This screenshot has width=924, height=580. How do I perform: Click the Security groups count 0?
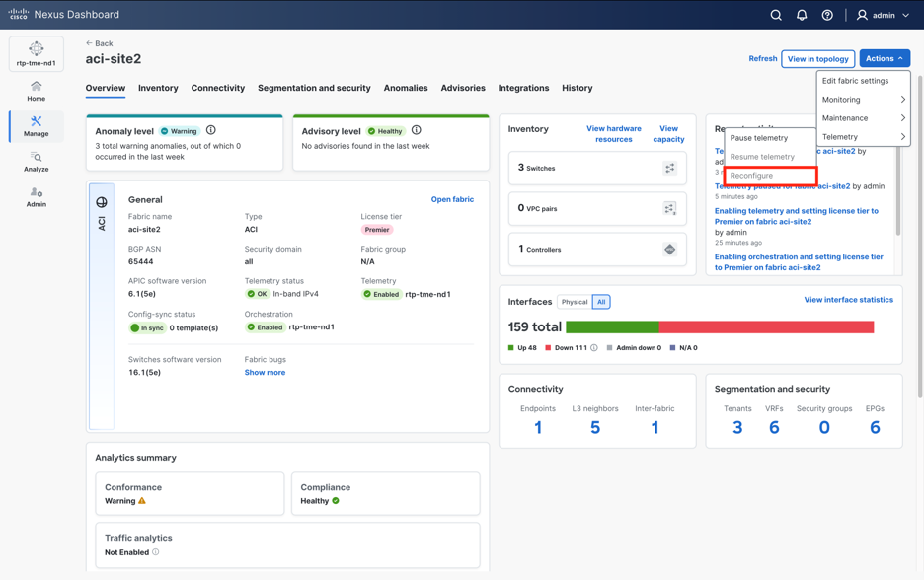(x=824, y=427)
